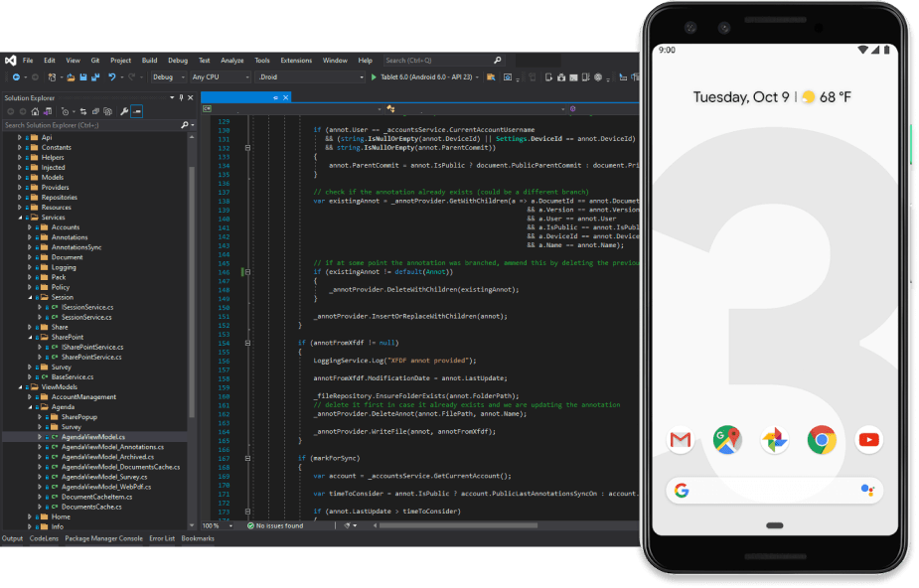Collapse code block at markForSync line

tap(246, 456)
